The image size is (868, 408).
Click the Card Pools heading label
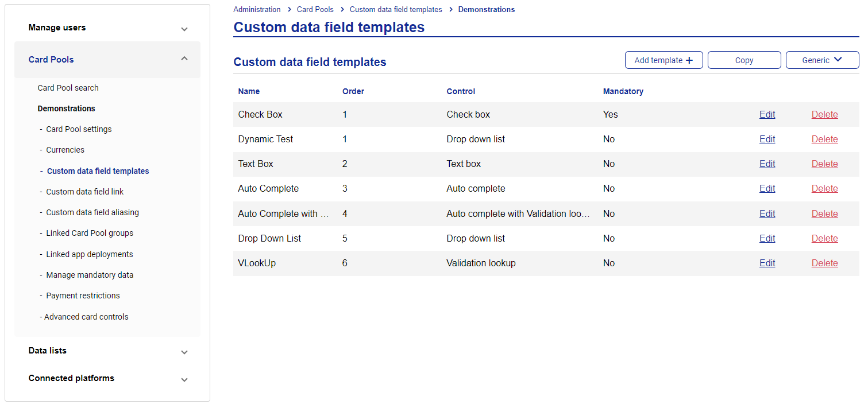pyautogui.click(x=51, y=60)
